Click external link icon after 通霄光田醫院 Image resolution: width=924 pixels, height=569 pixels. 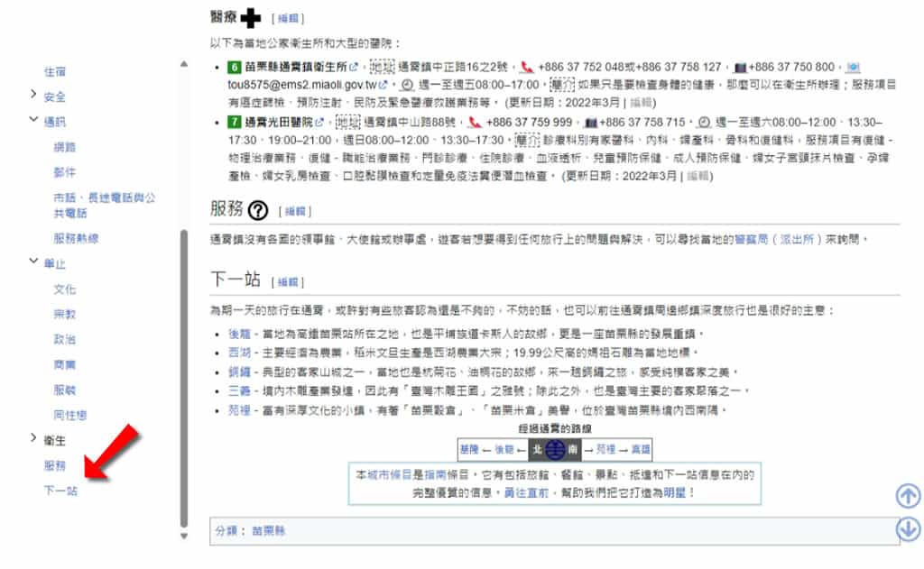[319, 122]
